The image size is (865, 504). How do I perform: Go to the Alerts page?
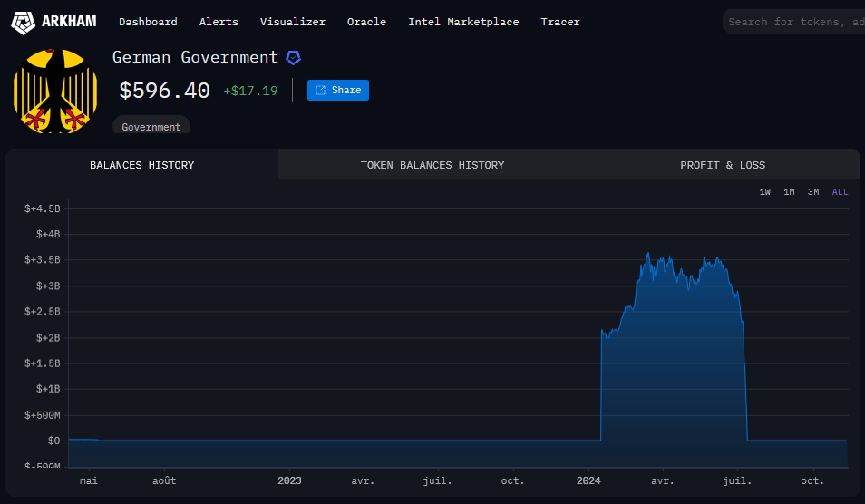pos(219,22)
